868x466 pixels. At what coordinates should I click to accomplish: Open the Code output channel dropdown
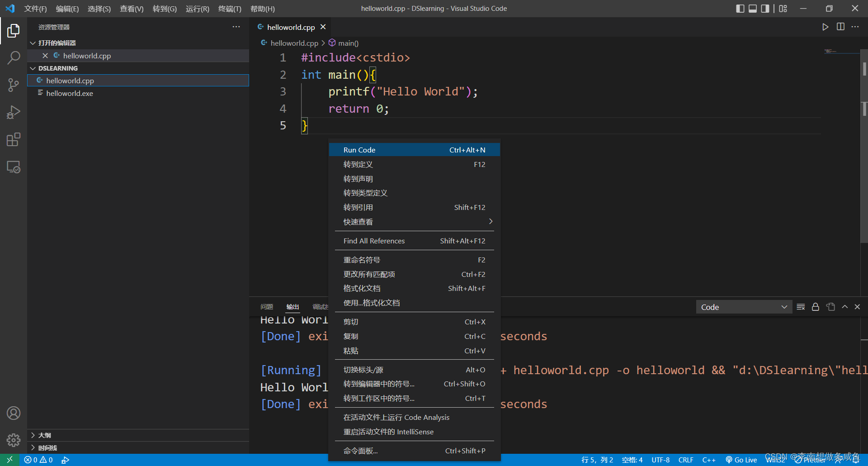click(744, 307)
